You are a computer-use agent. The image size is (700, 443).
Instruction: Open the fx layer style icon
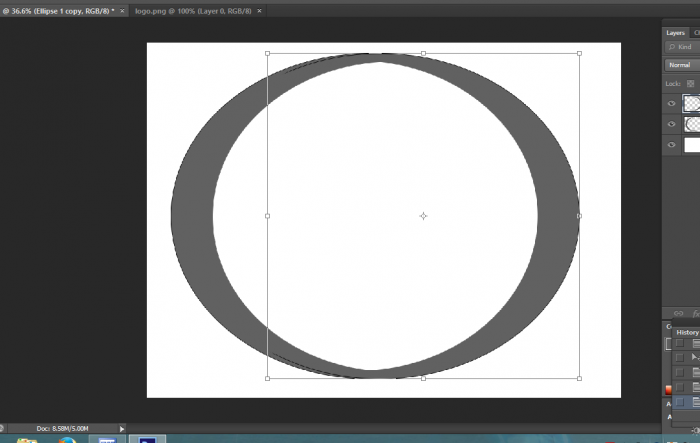pos(696,313)
